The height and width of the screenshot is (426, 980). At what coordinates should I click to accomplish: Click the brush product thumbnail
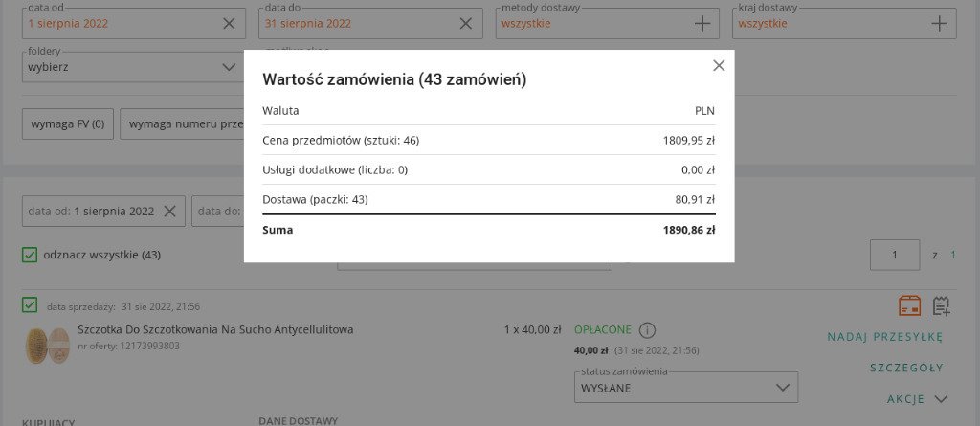[48, 345]
